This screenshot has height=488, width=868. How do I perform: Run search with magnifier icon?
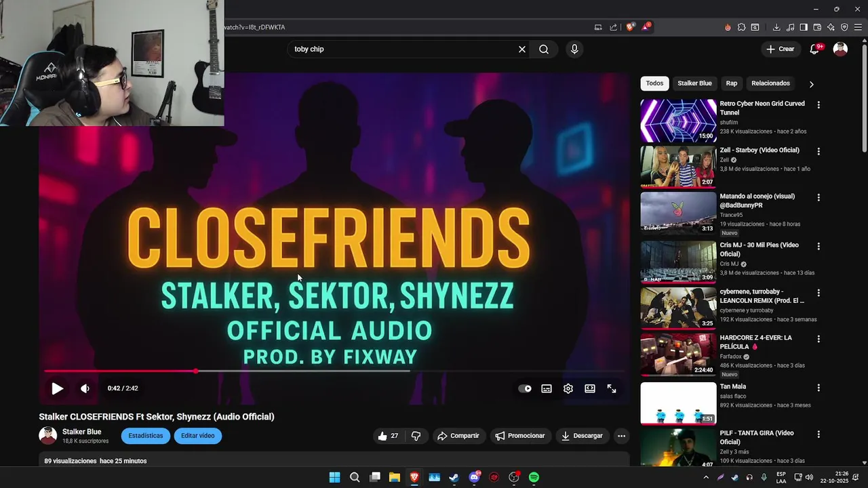point(544,49)
